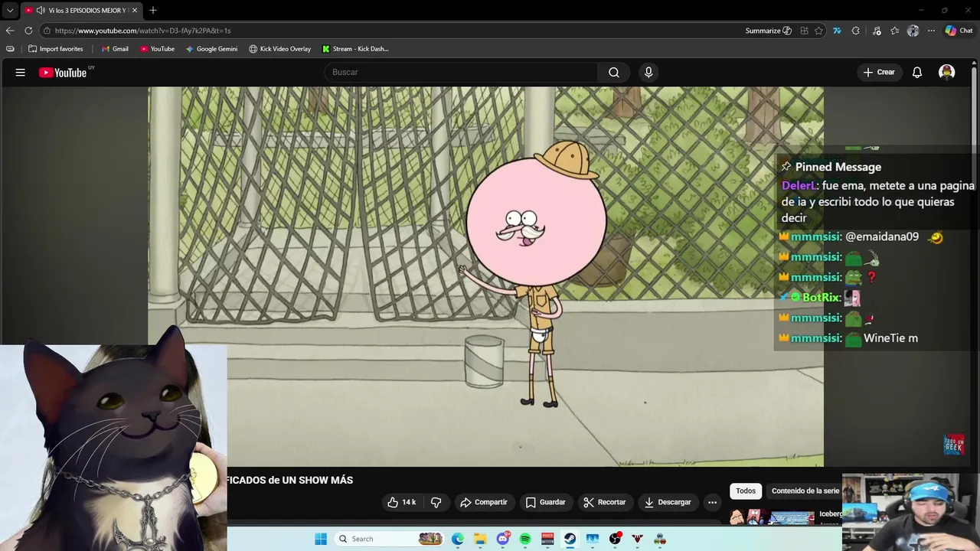This screenshot has width=980, height=551.
Task: Click the Buscar search field
Action: coord(461,72)
